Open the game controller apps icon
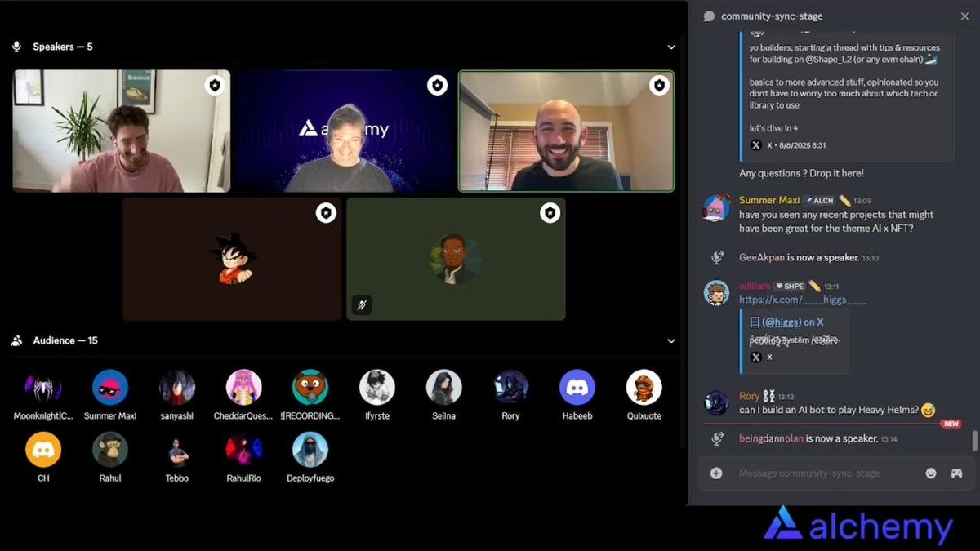Viewport: 980px width, 551px height. [956, 473]
